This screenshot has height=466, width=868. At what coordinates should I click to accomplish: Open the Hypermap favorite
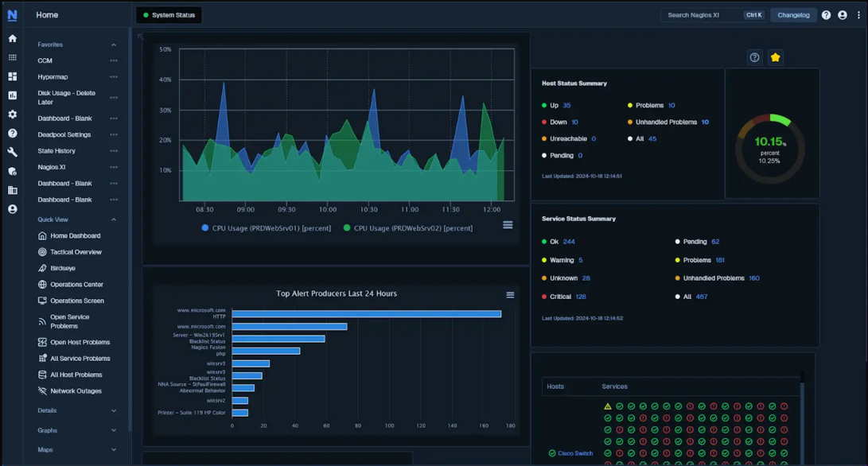pyautogui.click(x=55, y=76)
